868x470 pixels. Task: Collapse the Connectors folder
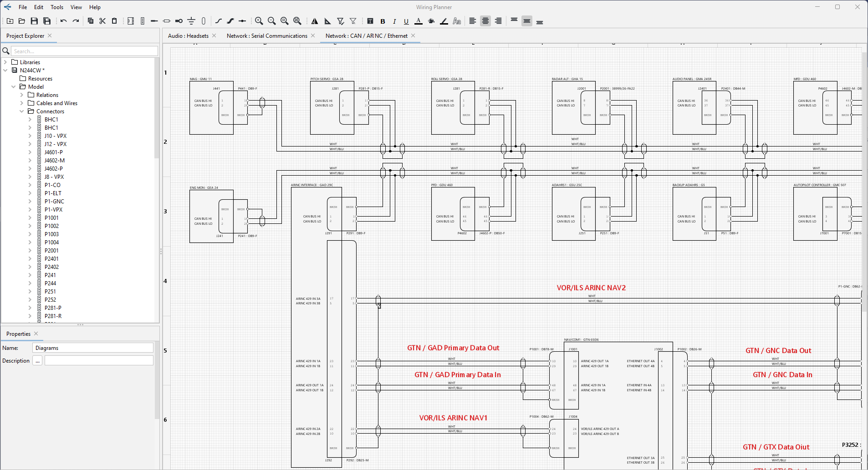[x=22, y=111]
